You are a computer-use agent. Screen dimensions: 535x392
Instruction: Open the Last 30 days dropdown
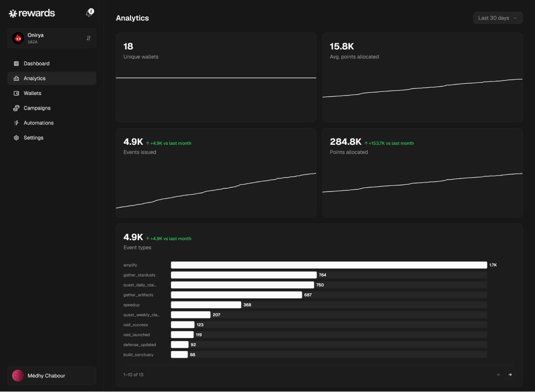click(498, 18)
